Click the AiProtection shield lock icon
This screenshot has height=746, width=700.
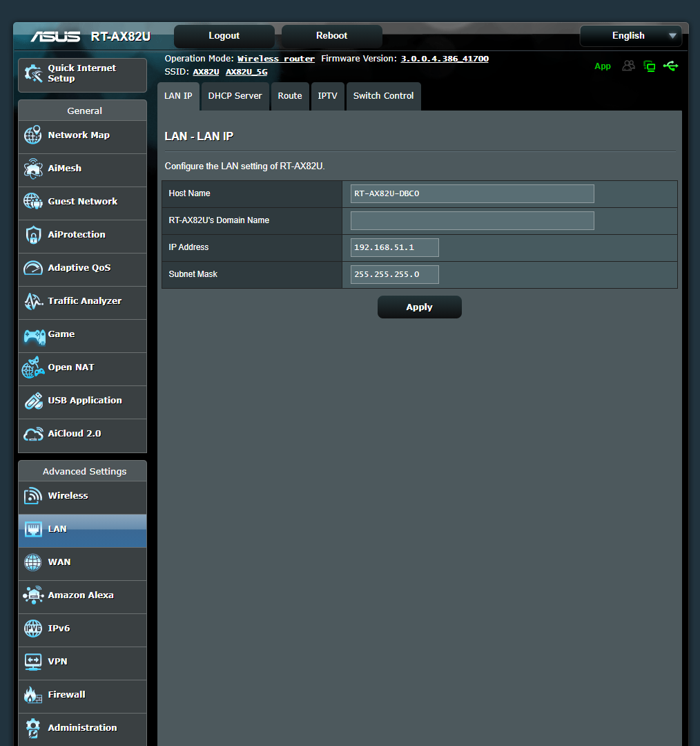33,235
